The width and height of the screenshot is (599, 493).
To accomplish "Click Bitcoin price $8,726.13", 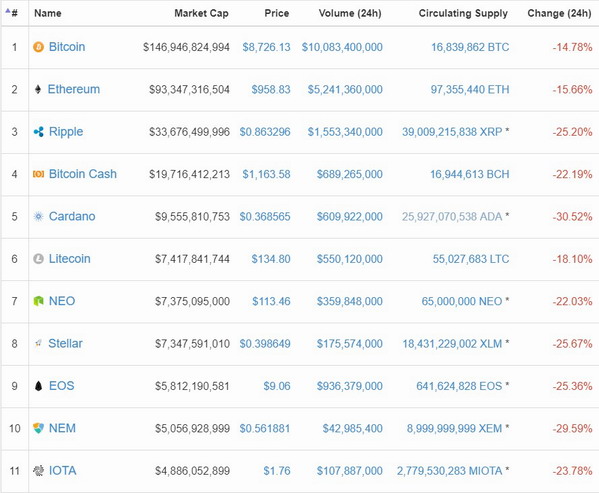I will pyautogui.click(x=266, y=47).
